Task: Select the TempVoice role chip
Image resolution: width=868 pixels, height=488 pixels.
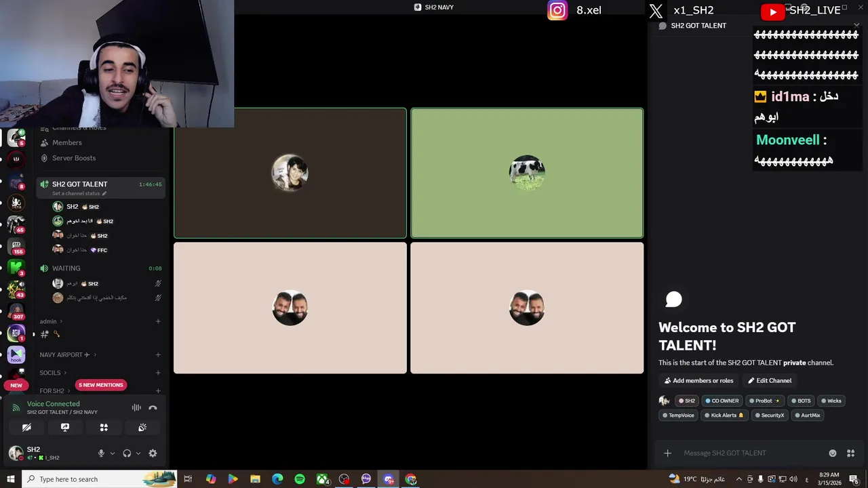Action: tap(678, 415)
